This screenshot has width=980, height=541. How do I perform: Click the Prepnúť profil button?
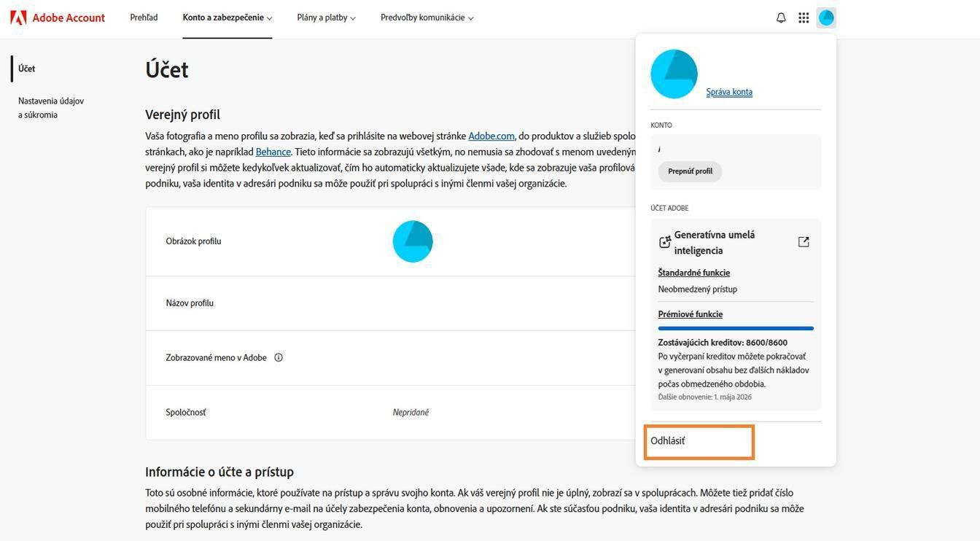pyautogui.click(x=690, y=171)
